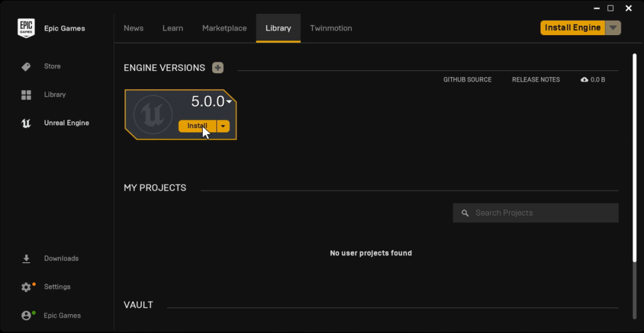Add engine version with plus icon
The height and width of the screenshot is (333, 644).
(218, 68)
